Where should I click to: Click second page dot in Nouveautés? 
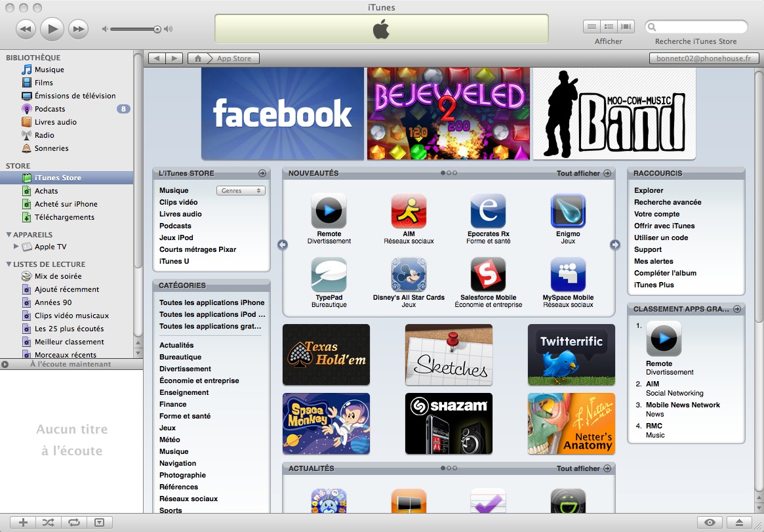[449, 173]
